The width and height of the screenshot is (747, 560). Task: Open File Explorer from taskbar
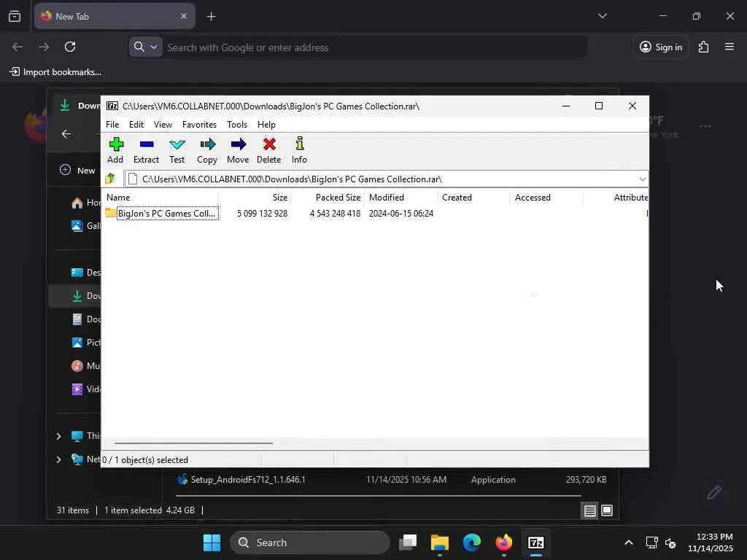pyautogui.click(x=440, y=542)
